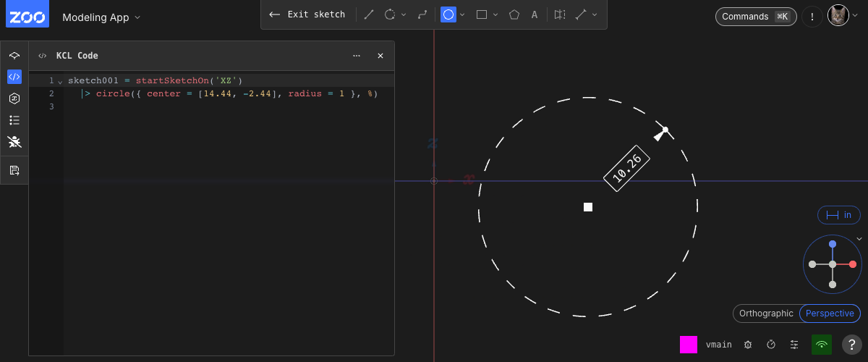Select the Polygon tool

pyautogui.click(x=514, y=14)
